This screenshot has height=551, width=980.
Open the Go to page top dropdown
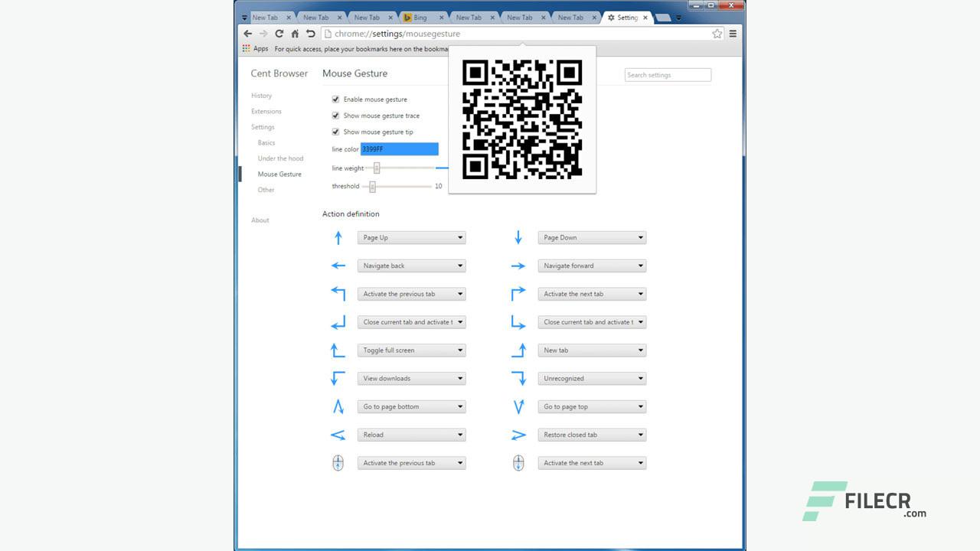[592, 406]
